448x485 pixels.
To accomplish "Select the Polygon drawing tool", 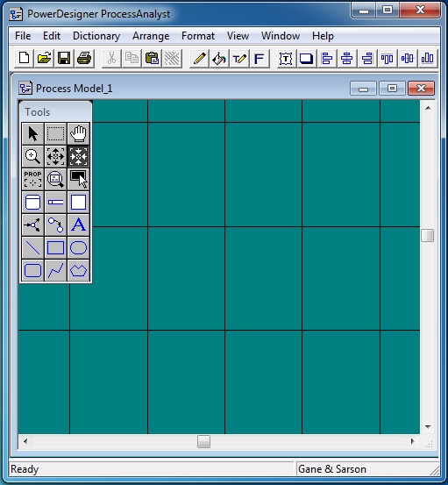I will (79, 271).
